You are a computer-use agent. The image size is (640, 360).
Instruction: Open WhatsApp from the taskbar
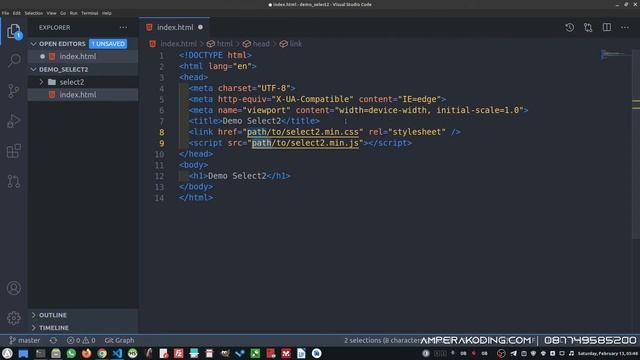(x=71, y=353)
